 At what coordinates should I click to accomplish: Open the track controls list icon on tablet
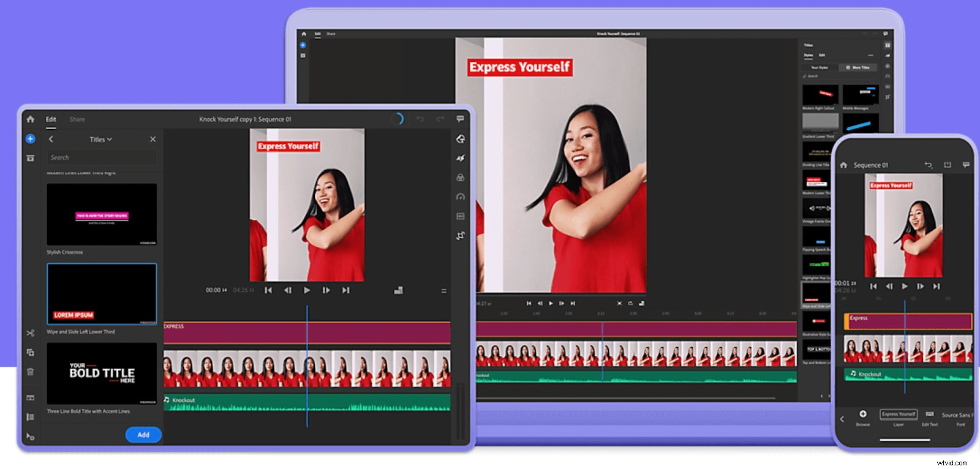pos(30,417)
